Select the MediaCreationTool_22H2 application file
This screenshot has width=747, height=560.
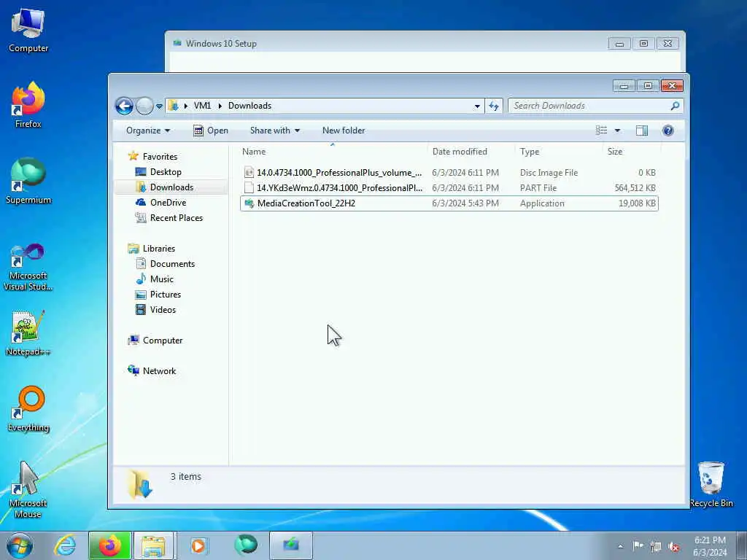449,203
